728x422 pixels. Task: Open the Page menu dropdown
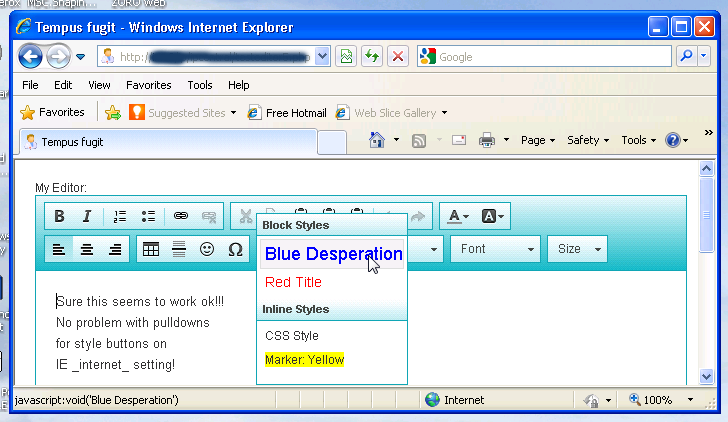[x=538, y=140]
